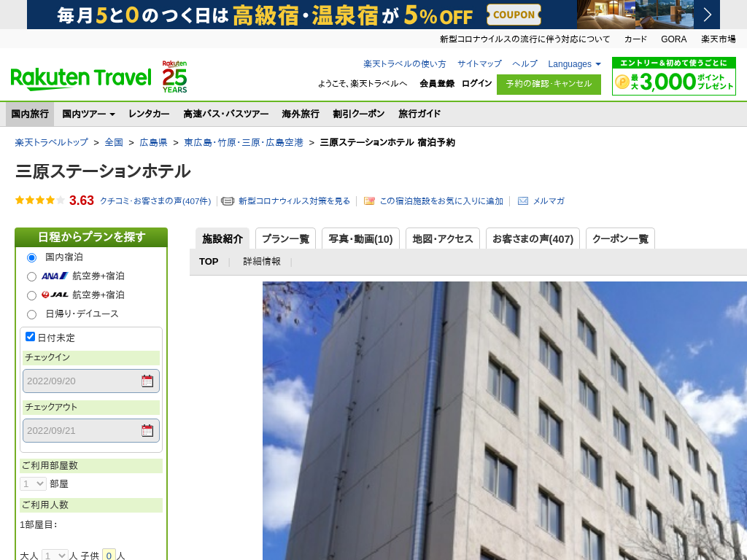Open 高速バス・バスツアー navigation item

pyautogui.click(x=226, y=114)
